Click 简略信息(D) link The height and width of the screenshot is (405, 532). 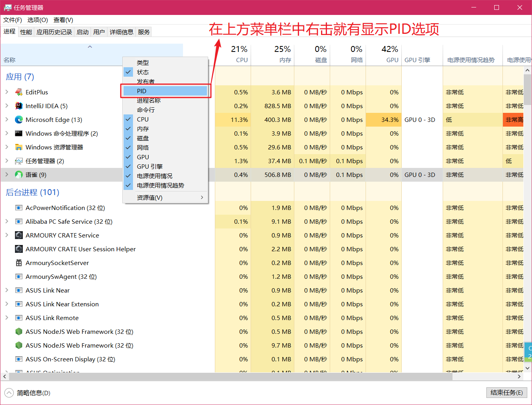(x=33, y=393)
